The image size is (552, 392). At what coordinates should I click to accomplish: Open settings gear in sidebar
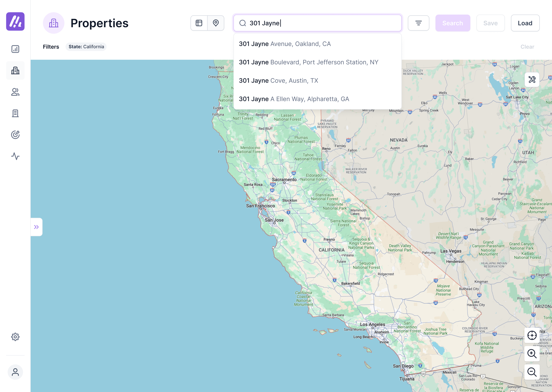click(15, 337)
